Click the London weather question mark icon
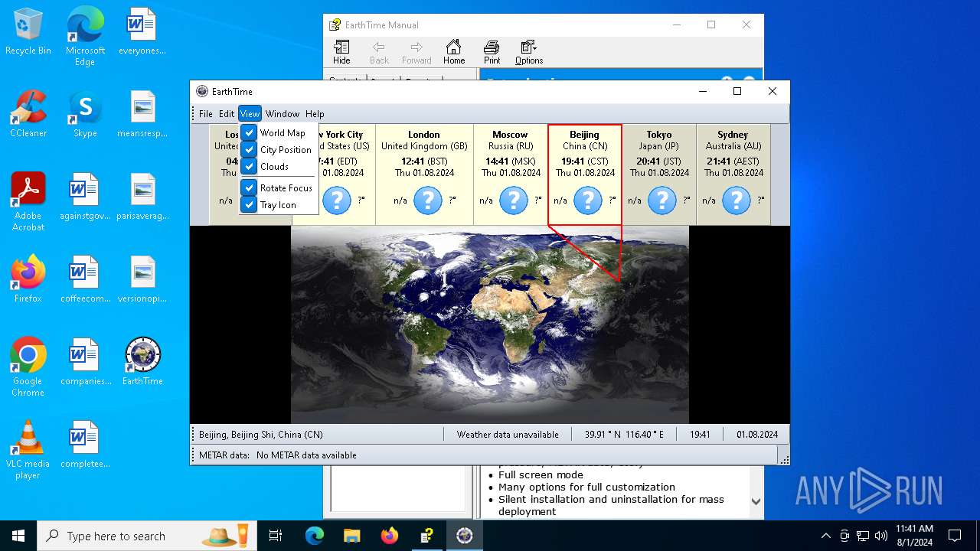 pos(428,201)
